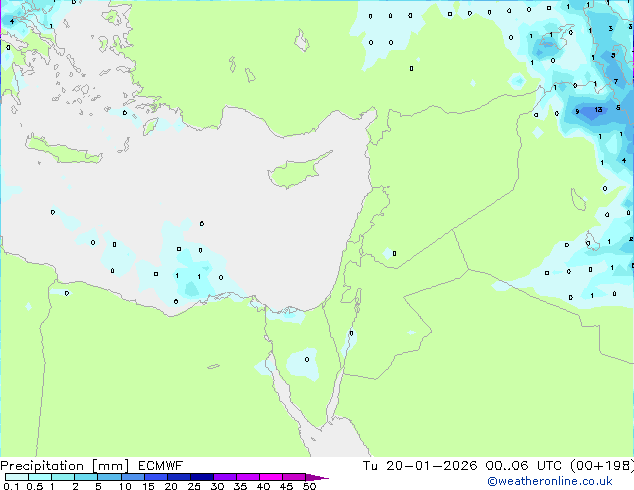Select the 2–5 mm legend color box
The width and height of the screenshot is (634, 490).
[x=86, y=477]
